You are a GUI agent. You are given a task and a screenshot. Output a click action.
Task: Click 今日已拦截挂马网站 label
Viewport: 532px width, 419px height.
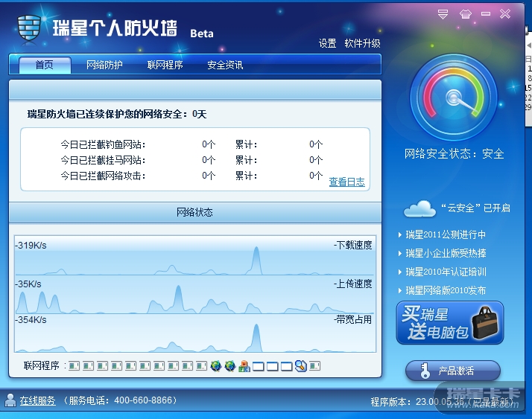103,160
